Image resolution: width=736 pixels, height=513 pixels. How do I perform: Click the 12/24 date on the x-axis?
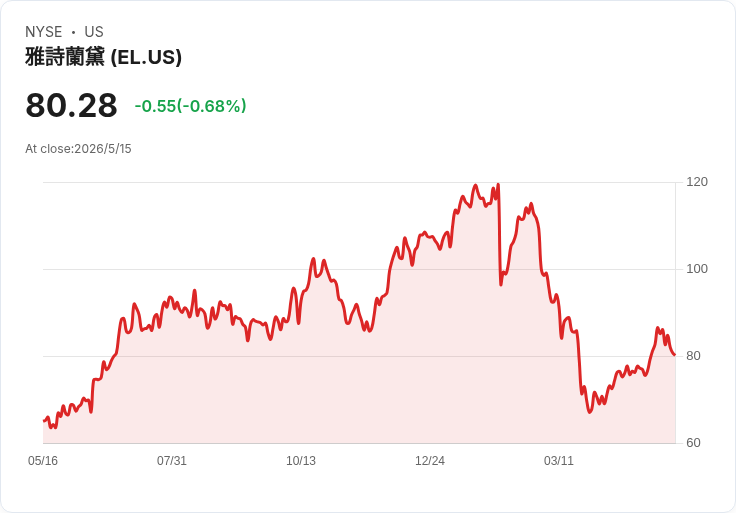pos(430,460)
